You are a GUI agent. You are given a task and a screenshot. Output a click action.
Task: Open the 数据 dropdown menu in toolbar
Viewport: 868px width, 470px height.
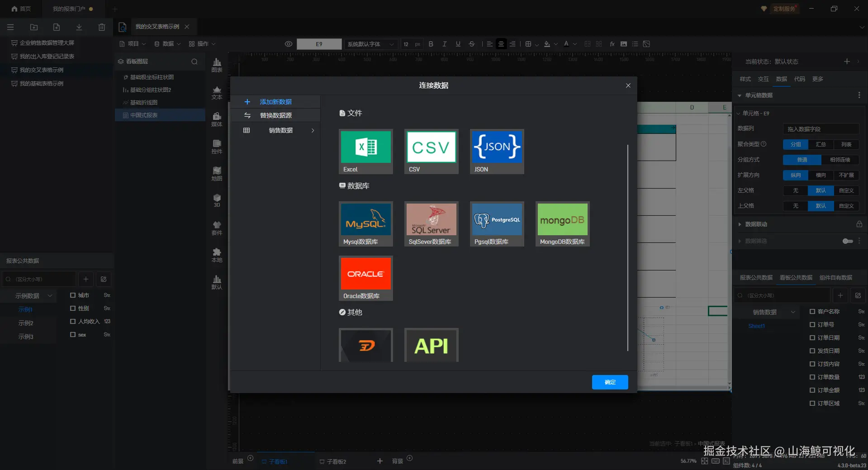coord(167,44)
